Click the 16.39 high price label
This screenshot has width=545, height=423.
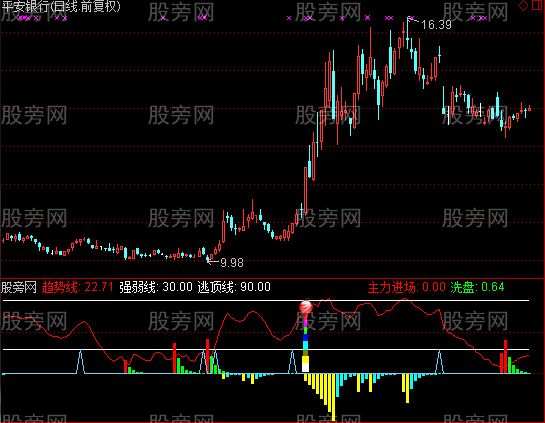(436, 25)
